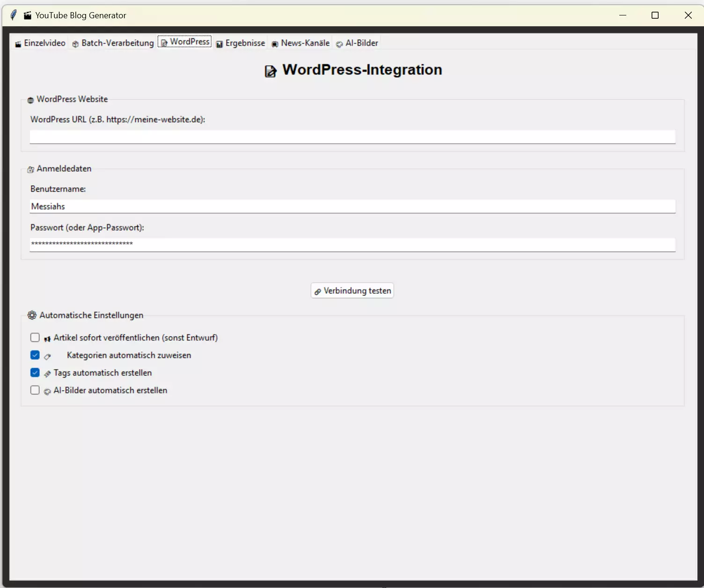704x588 pixels.
Task: Click the 'WordPress URL (z.B. https://meine-website.de):' label
Action: click(117, 119)
